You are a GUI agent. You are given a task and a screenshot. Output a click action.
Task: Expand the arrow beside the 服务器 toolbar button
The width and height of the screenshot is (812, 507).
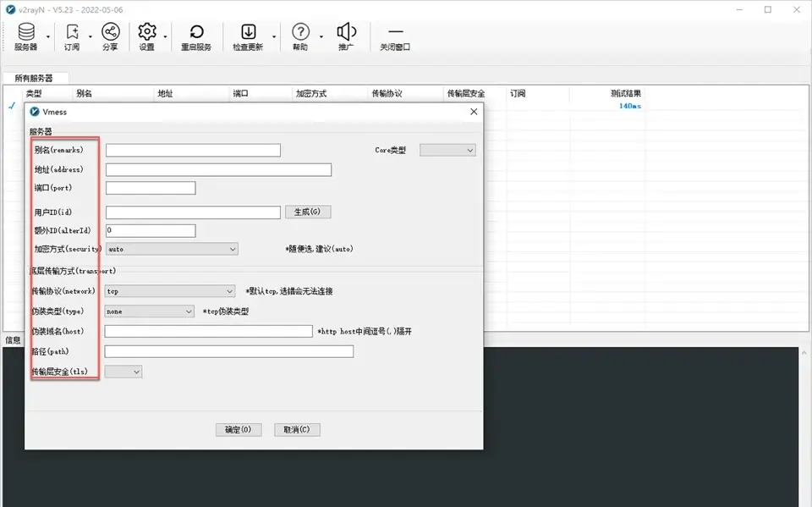(48, 36)
